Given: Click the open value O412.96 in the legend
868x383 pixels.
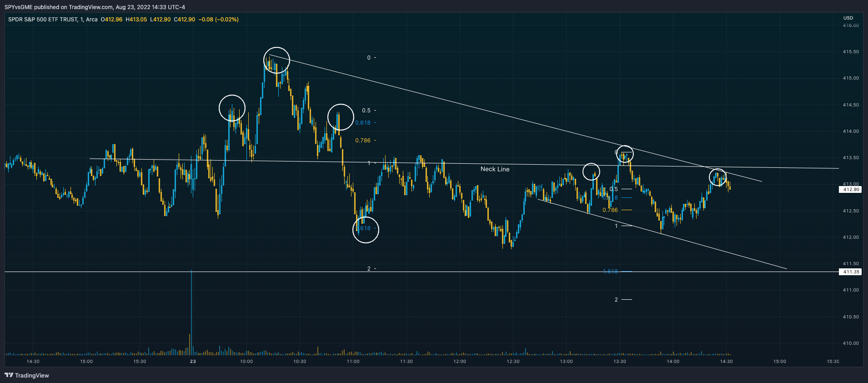Looking at the screenshot, I should pos(112,20).
